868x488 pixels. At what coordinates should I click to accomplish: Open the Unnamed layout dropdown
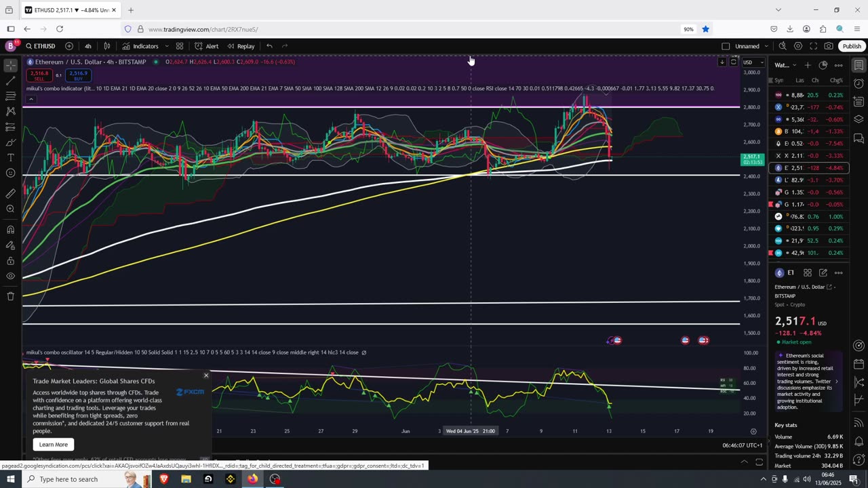point(751,46)
